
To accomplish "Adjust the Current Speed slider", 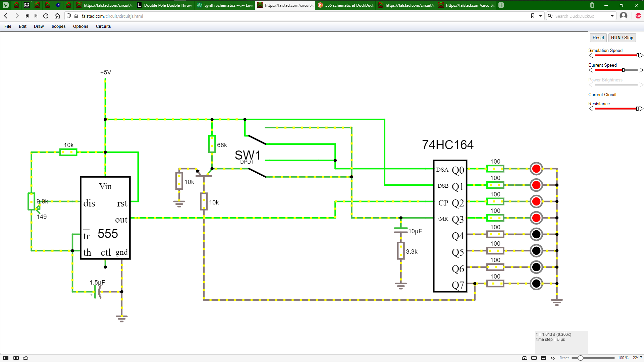I will 616,70.
